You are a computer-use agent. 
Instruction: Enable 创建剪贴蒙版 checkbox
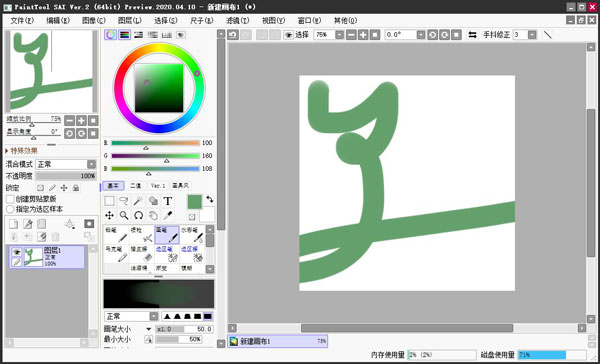(10, 199)
